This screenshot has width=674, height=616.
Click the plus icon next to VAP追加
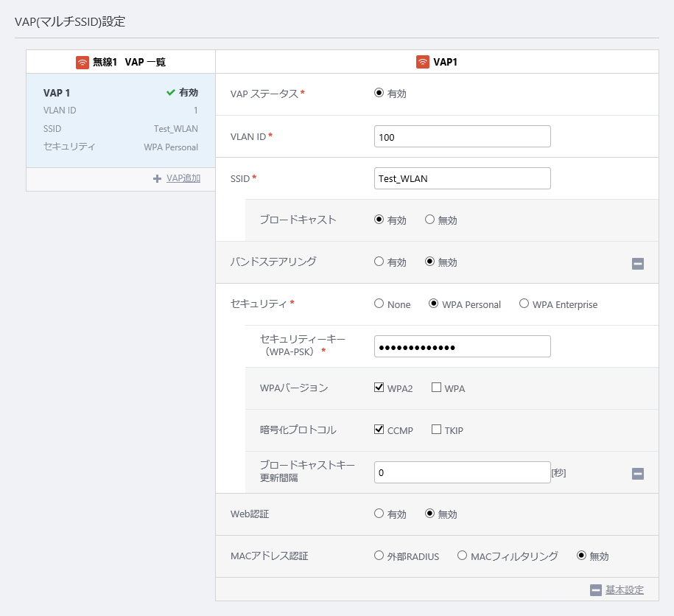pyautogui.click(x=158, y=178)
